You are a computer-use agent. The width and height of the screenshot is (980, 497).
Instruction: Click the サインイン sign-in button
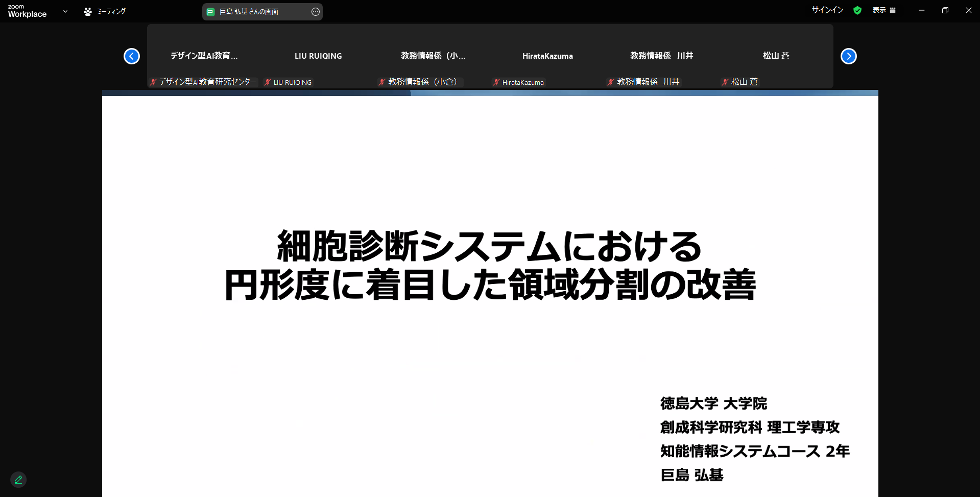pos(826,9)
